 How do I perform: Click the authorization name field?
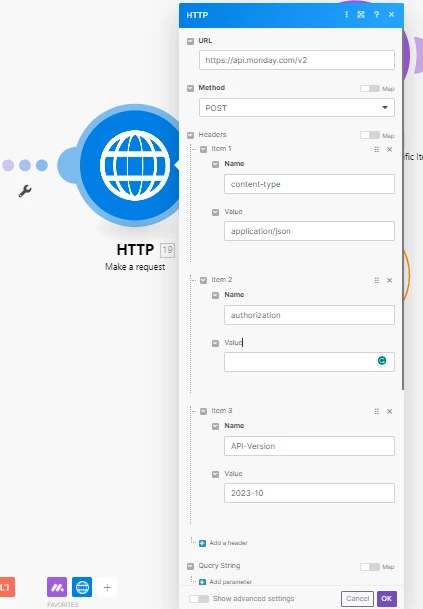(x=309, y=315)
